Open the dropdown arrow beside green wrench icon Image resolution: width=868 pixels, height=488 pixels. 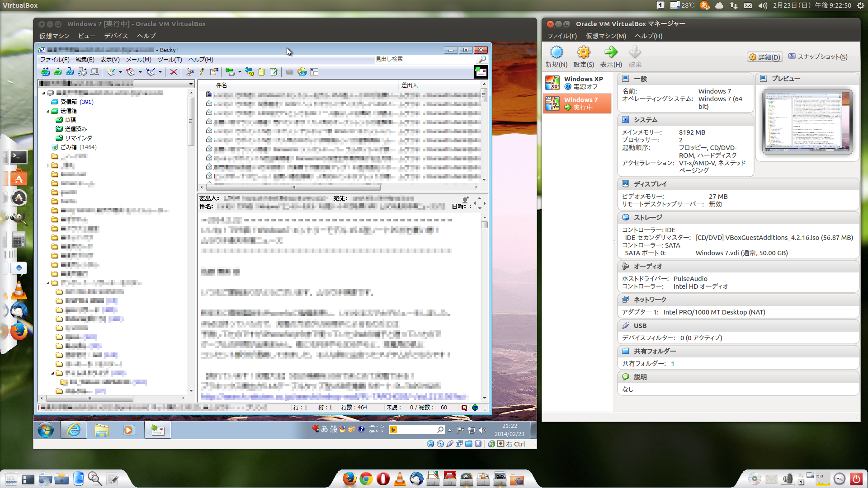click(240, 72)
